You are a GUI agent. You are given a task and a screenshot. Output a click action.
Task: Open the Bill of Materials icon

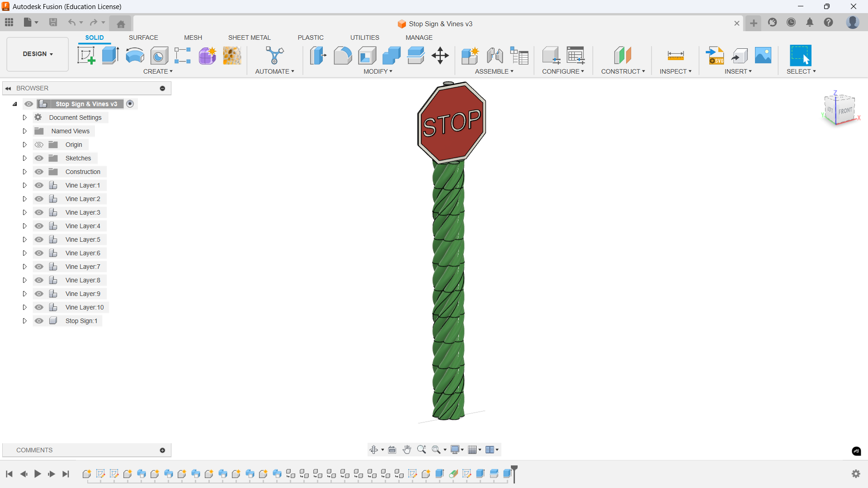[x=519, y=56]
